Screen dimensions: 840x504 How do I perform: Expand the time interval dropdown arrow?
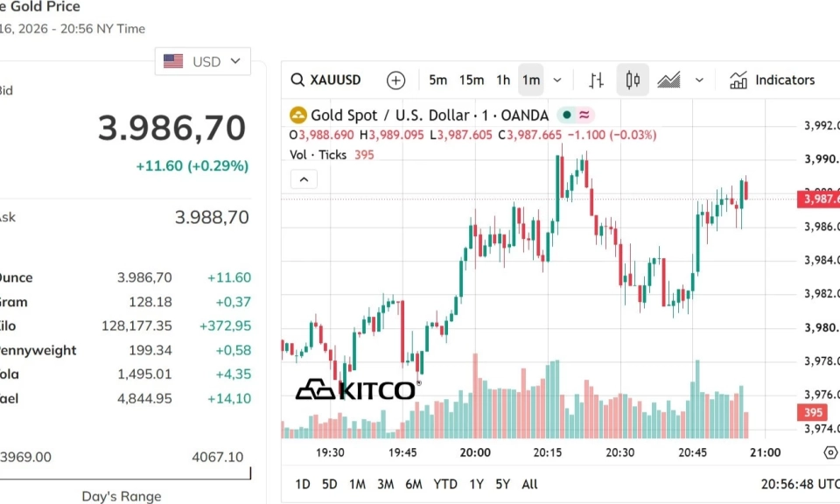tap(557, 80)
